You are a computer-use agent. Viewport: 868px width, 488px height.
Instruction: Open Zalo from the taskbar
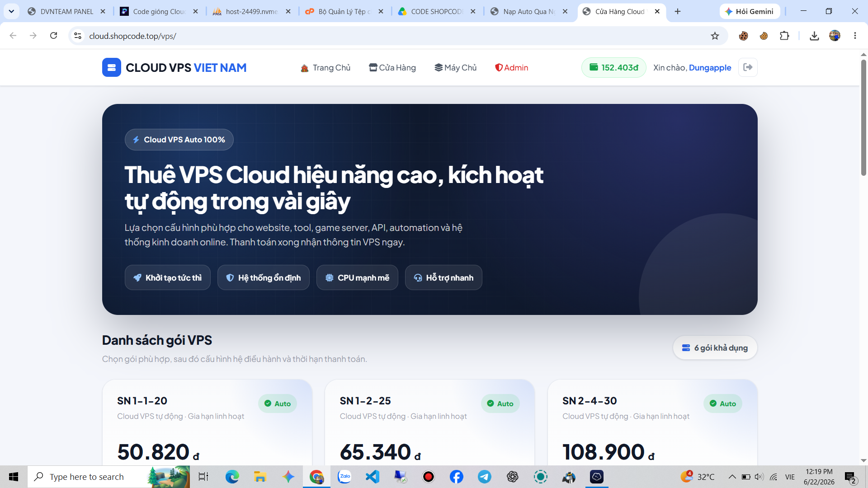click(344, 477)
